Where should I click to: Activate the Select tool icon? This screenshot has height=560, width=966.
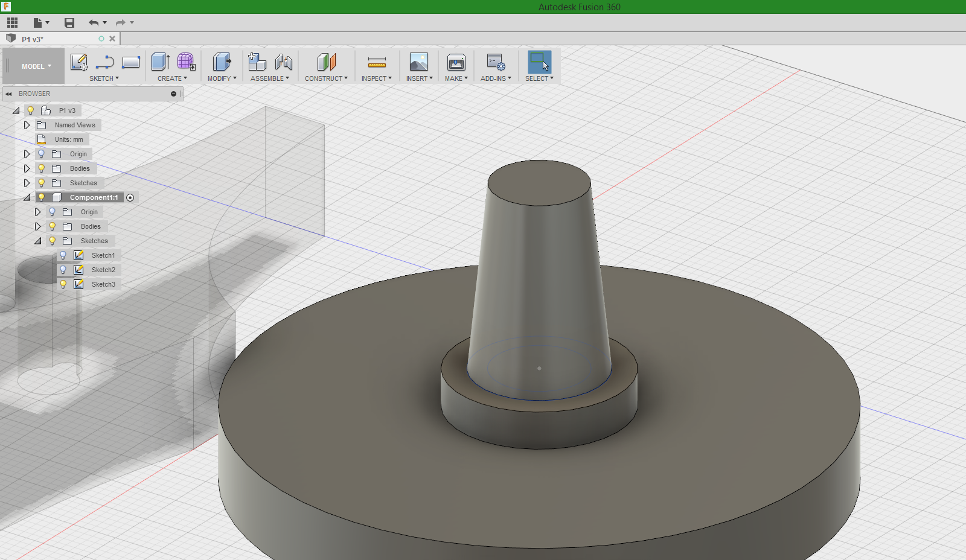coord(539,62)
